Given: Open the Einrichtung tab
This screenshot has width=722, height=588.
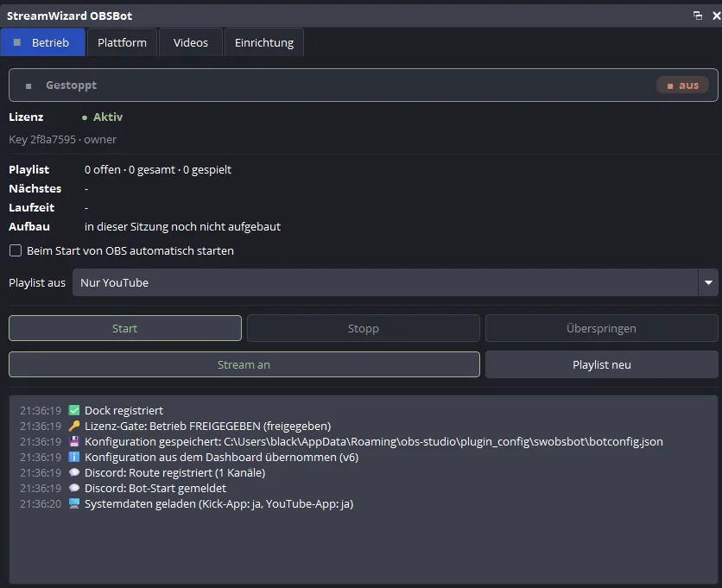Looking at the screenshot, I should [264, 42].
